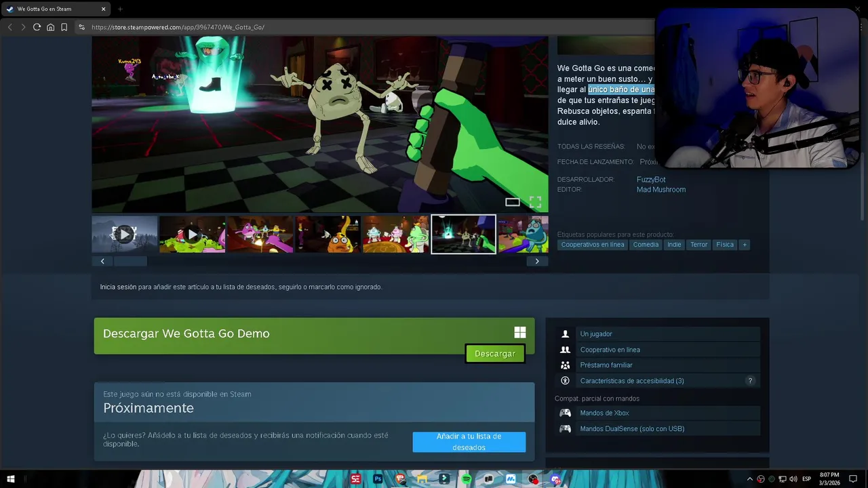Select the yellow duck character thumbnail
This screenshot has width=868, height=488.
(x=328, y=235)
